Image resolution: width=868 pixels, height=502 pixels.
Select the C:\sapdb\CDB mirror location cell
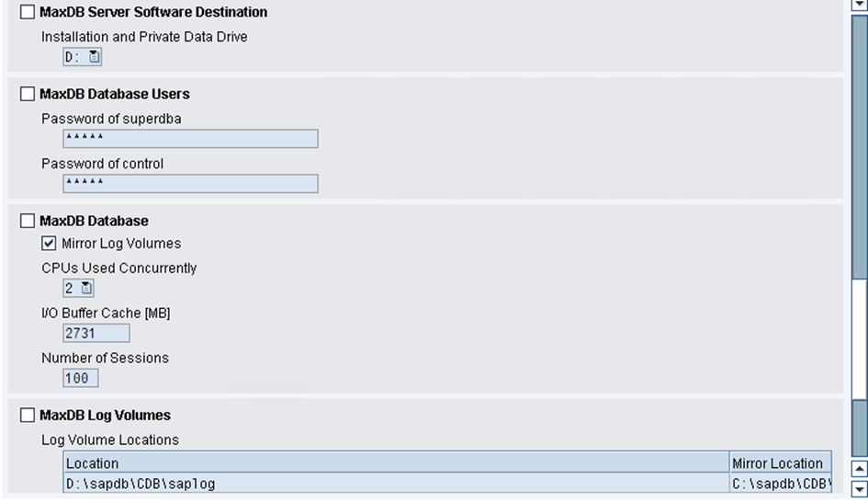tap(781, 484)
